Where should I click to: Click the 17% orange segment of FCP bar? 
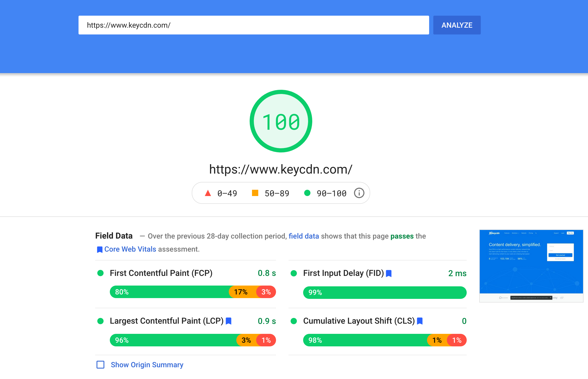[242, 292]
